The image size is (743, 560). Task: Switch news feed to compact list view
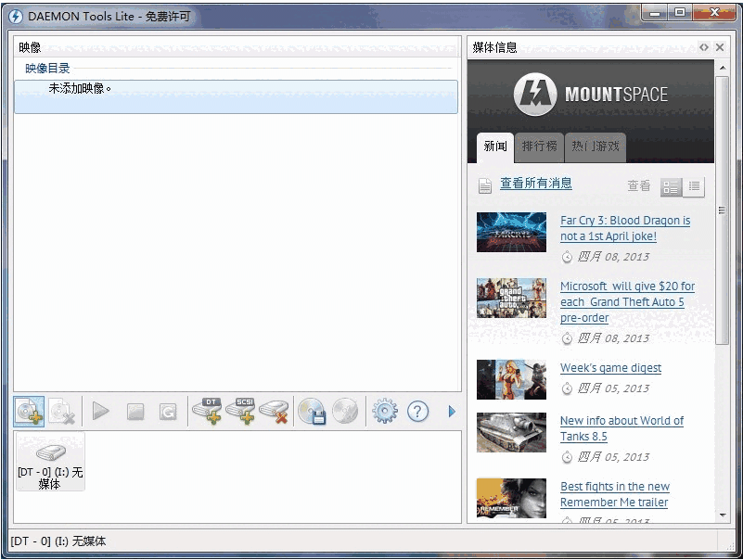[694, 186]
